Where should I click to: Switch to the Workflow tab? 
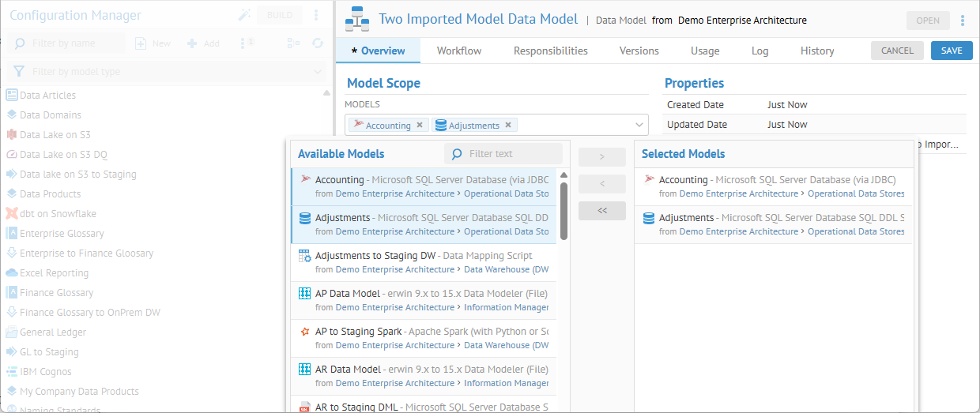(459, 51)
